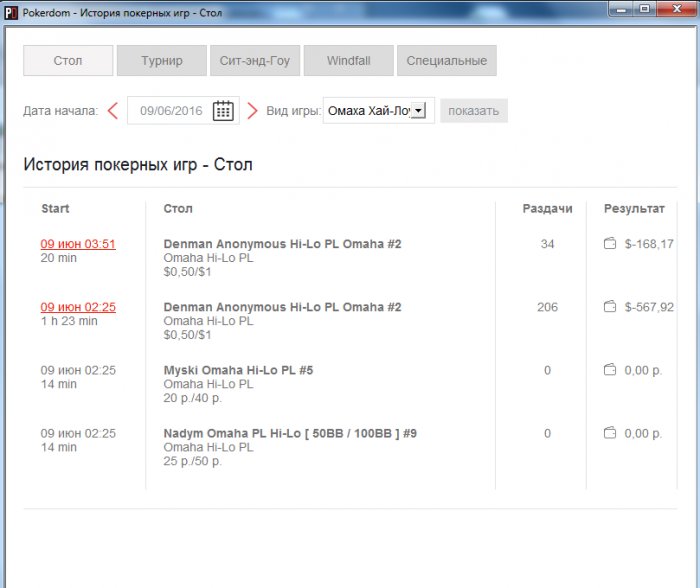Screen dimensions: 700x588
Task: Select the Специальные tab
Action: point(447,60)
